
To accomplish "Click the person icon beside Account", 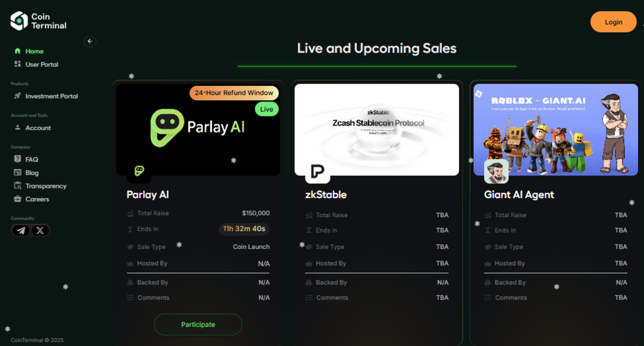I will pyautogui.click(x=18, y=128).
